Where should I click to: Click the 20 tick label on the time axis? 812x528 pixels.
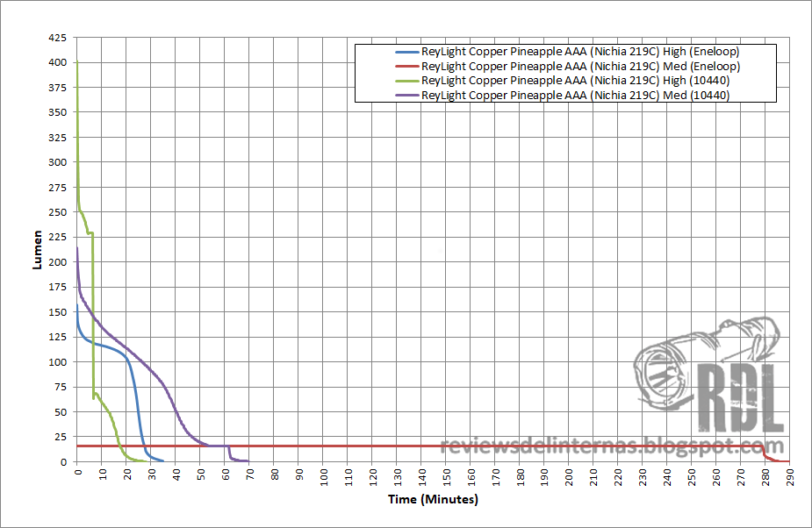click(127, 474)
